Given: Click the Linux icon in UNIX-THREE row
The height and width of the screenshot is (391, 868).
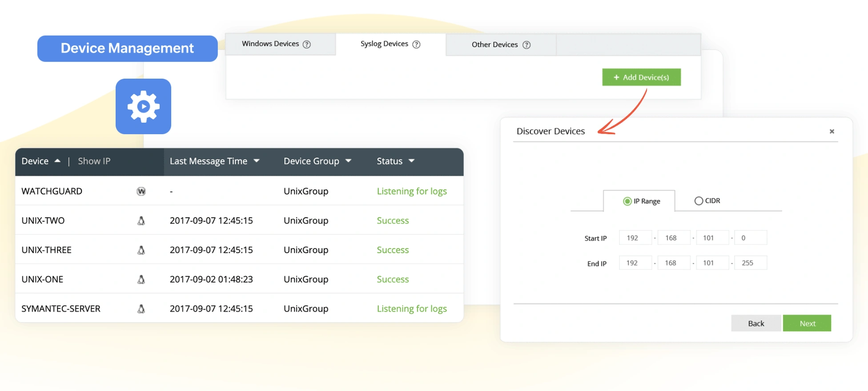Looking at the screenshot, I should click(x=141, y=250).
